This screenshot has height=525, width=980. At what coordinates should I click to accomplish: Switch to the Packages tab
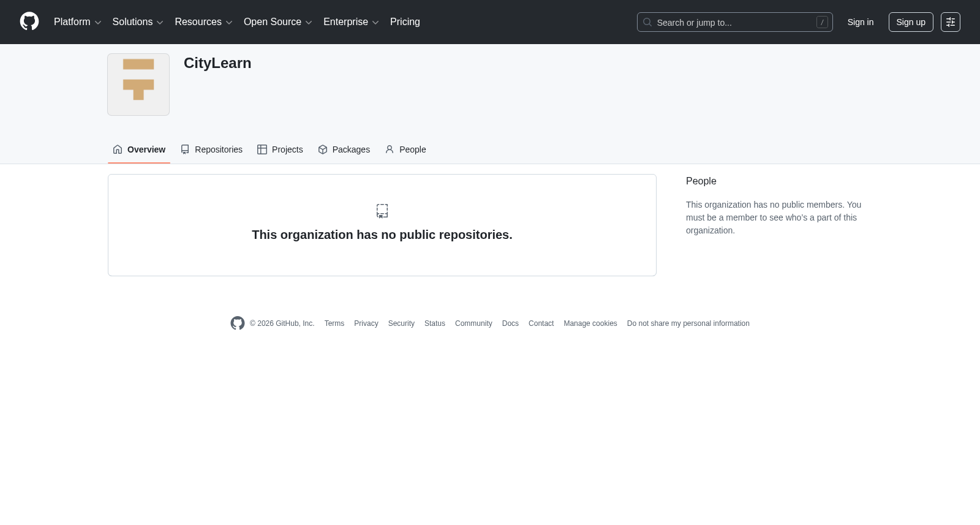click(x=344, y=149)
